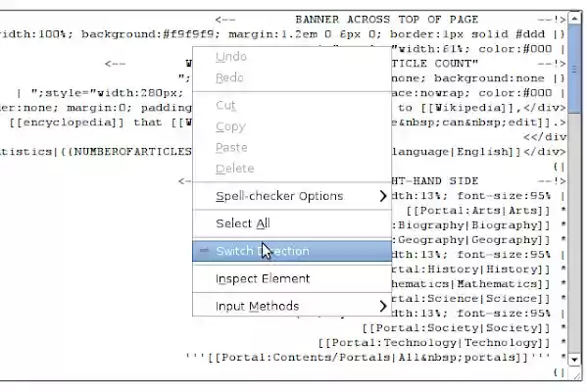Click the text '[[Portal:Arts|Arts]]'
The image size is (587, 392).
(x=478, y=211)
